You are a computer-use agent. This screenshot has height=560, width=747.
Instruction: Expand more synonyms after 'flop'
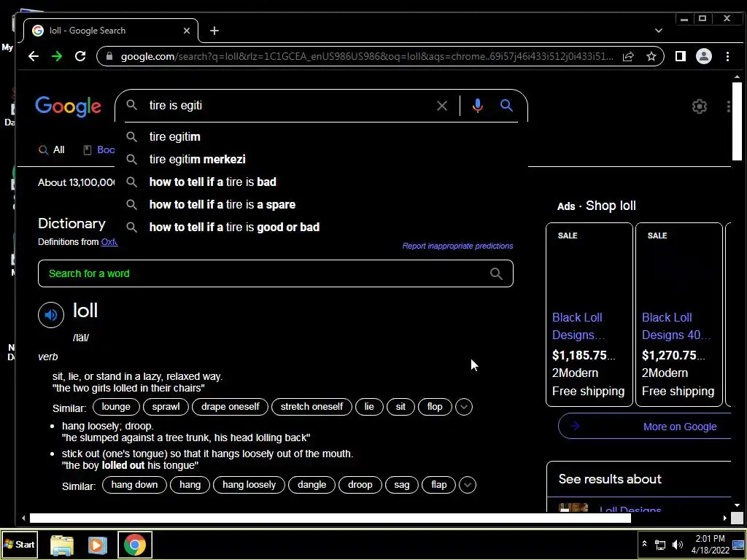[x=464, y=407]
